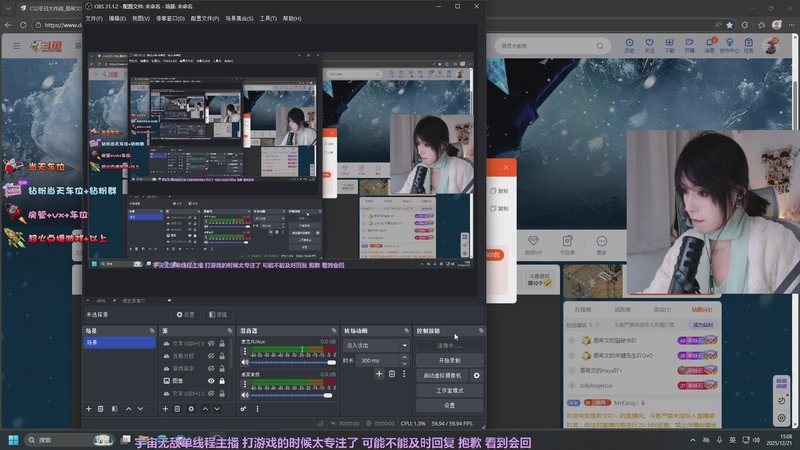Click 开始录制 start recording button
Screen dimensions: 800x450
pyautogui.click(x=449, y=360)
